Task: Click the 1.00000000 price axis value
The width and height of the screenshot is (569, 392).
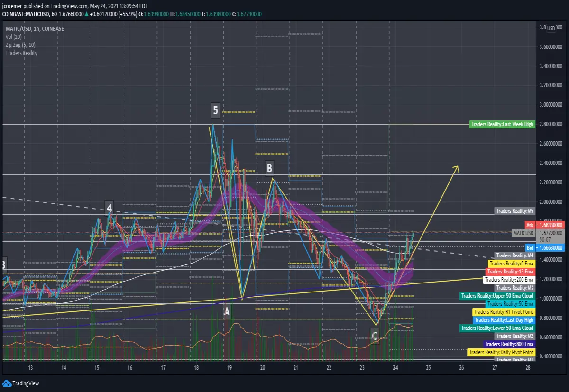Action: click(550, 299)
